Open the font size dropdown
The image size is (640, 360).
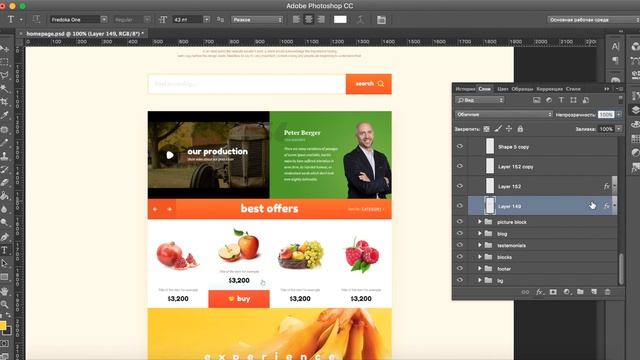click(207, 19)
